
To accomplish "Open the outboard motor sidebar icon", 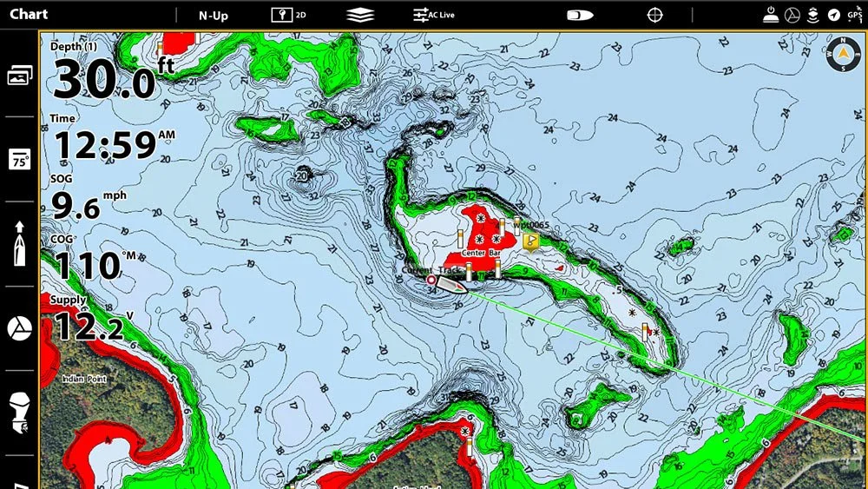I will 19,413.
